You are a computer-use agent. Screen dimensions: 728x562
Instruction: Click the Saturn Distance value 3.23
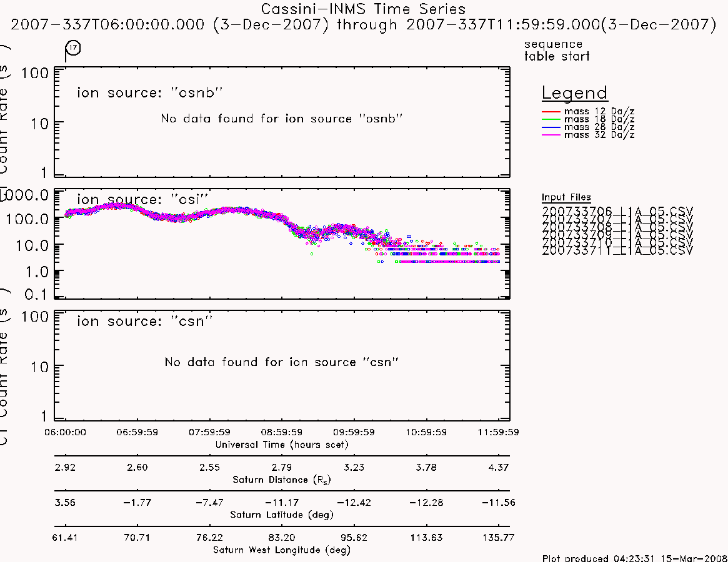click(354, 467)
